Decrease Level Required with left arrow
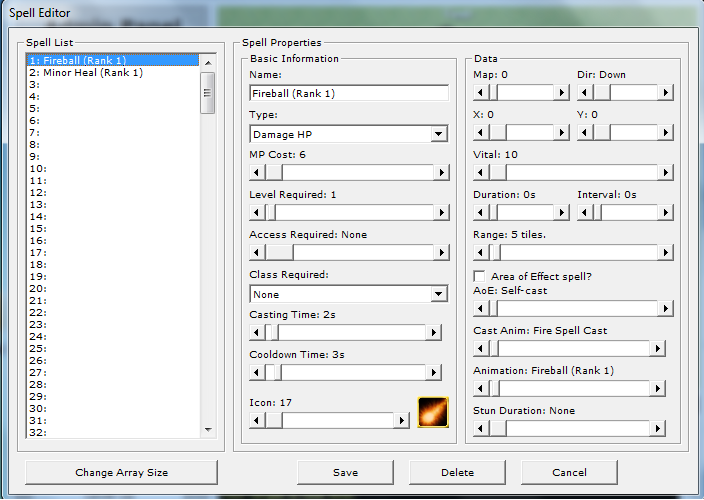704x500 pixels. click(x=257, y=212)
